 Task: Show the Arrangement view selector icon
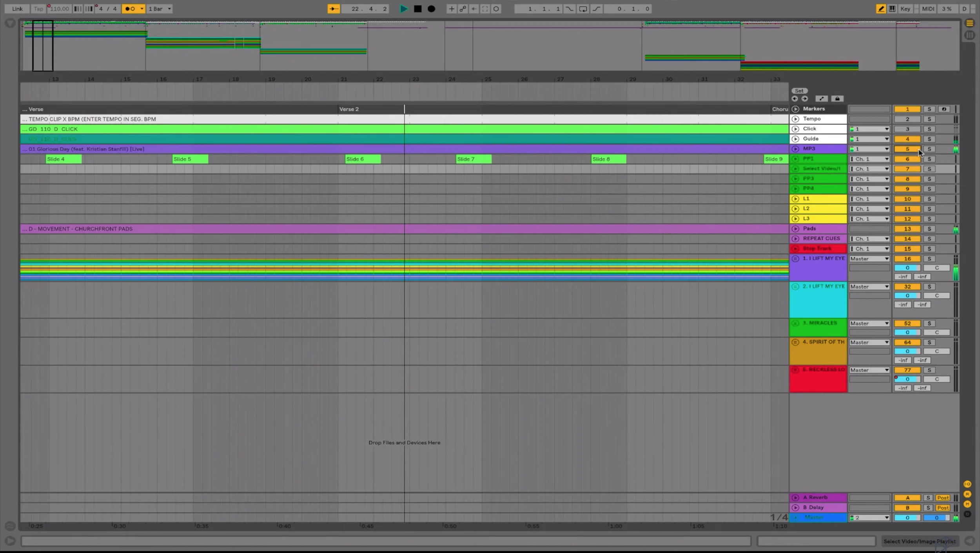969,23
